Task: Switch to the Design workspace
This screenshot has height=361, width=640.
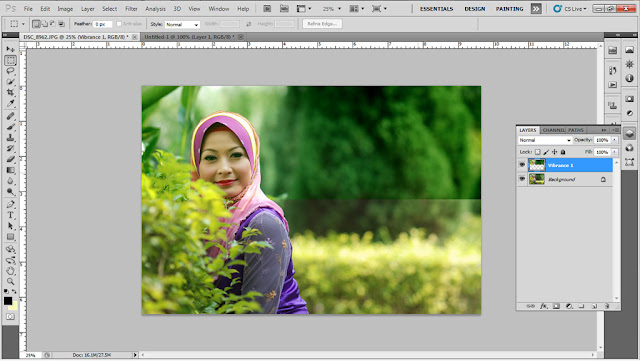Action: pos(475,9)
